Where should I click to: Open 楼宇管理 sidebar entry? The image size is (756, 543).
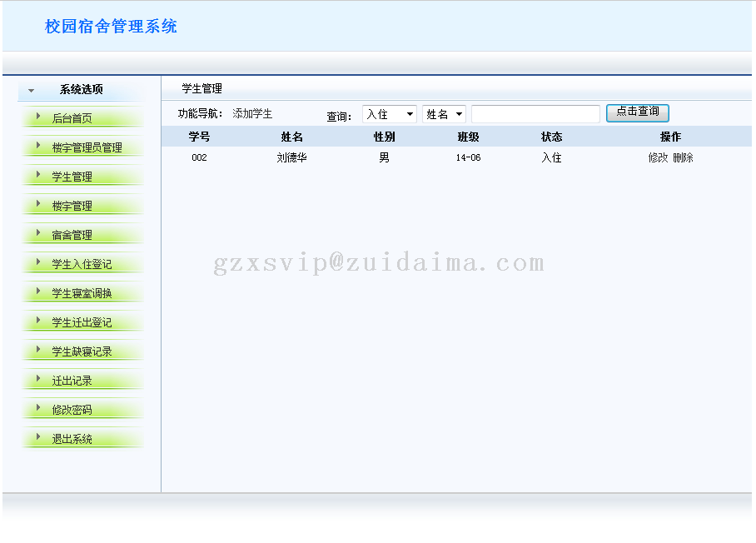point(72,206)
